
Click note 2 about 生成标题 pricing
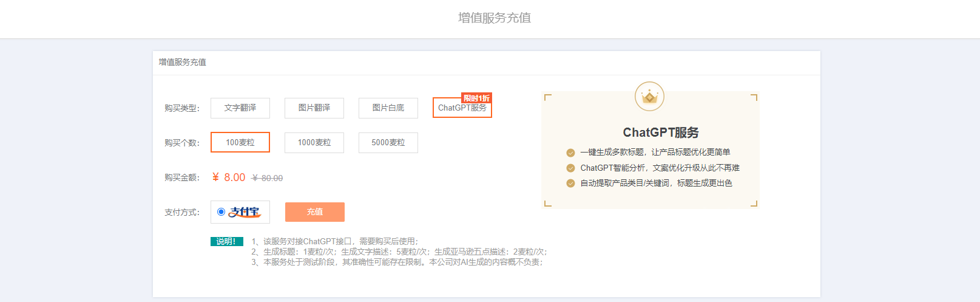(399, 252)
